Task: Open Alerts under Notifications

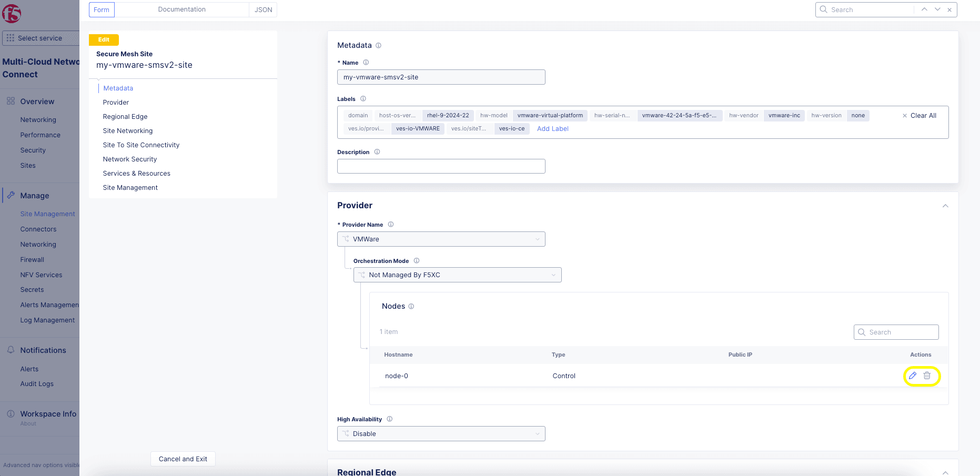Action: click(x=29, y=369)
